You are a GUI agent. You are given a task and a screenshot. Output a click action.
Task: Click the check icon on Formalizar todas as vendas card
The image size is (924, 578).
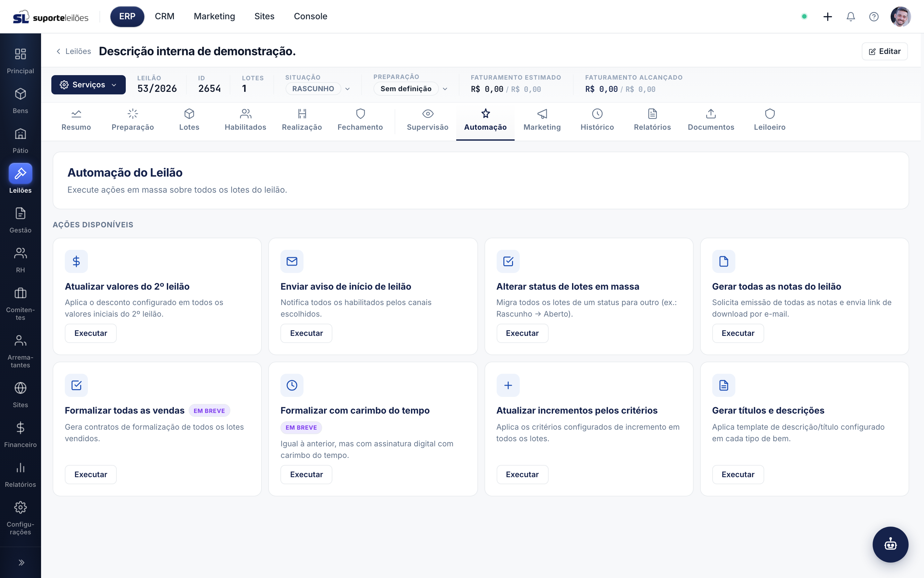tap(76, 385)
